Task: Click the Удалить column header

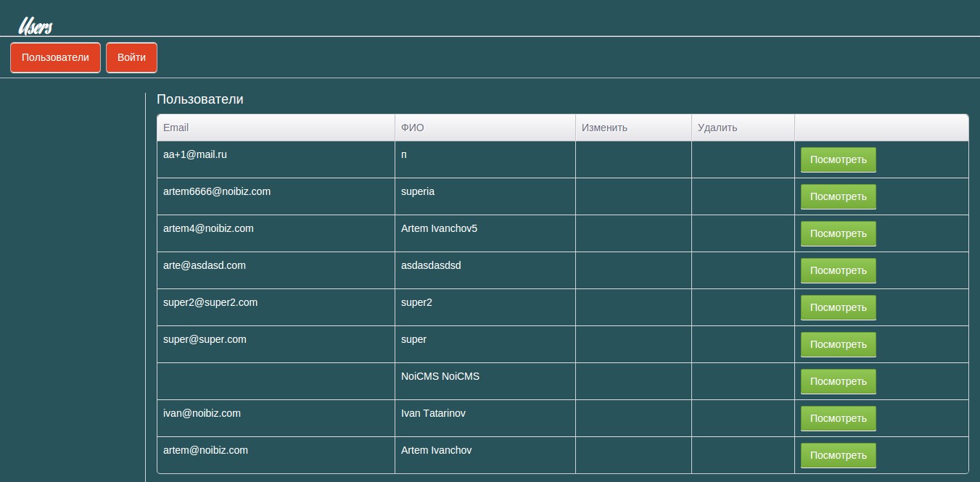Action: [x=743, y=128]
